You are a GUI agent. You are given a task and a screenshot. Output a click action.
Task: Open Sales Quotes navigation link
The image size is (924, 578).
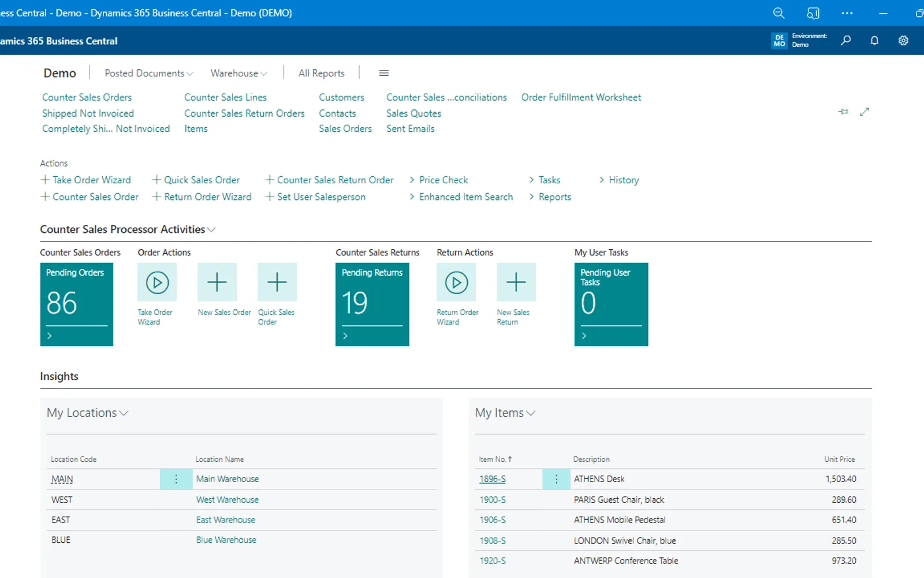pyautogui.click(x=413, y=113)
